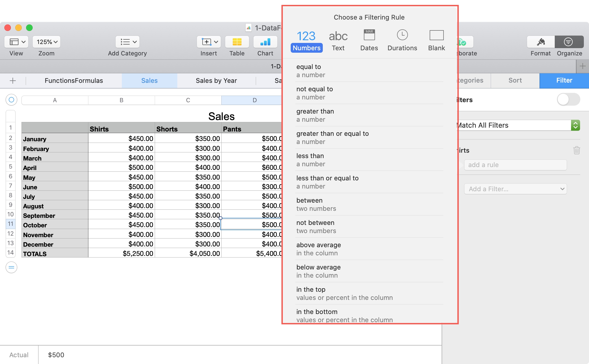Select the Durations rule type

coord(402,41)
